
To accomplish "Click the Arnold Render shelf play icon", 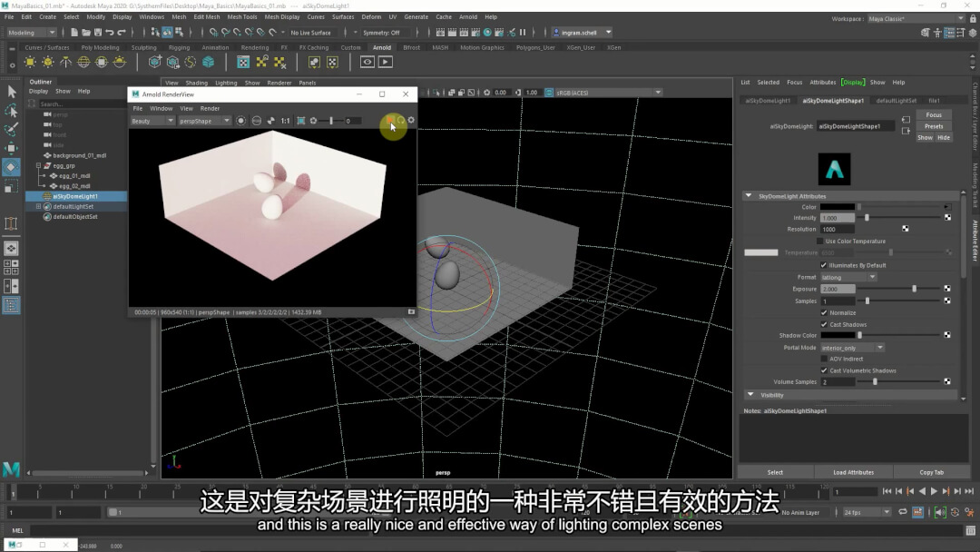I will pyautogui.click(x=385, y=62).
